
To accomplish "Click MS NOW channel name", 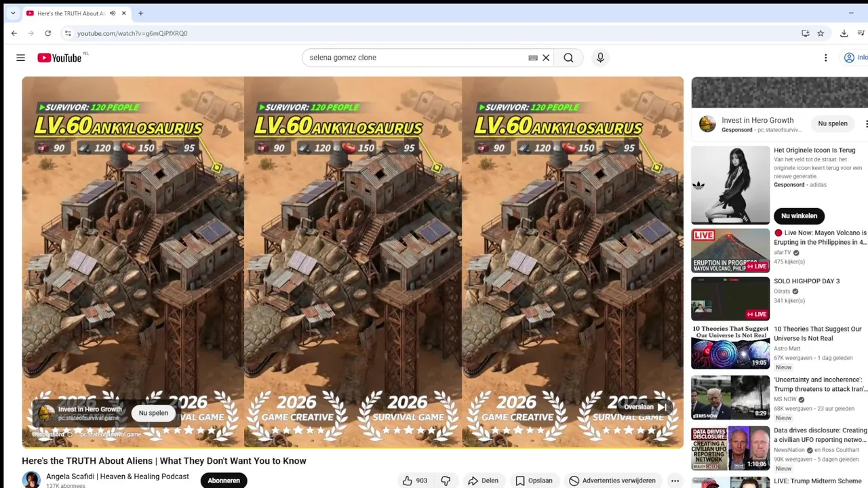I will click(785, 399).
